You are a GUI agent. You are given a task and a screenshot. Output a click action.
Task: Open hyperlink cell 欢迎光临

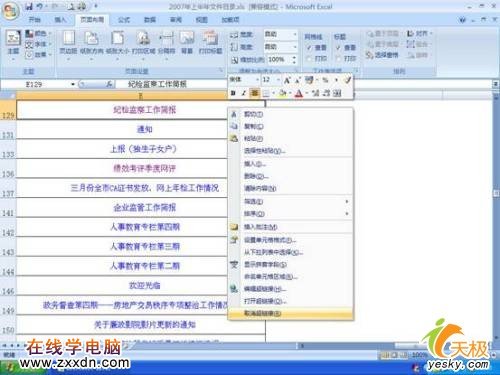coord(144,285)
